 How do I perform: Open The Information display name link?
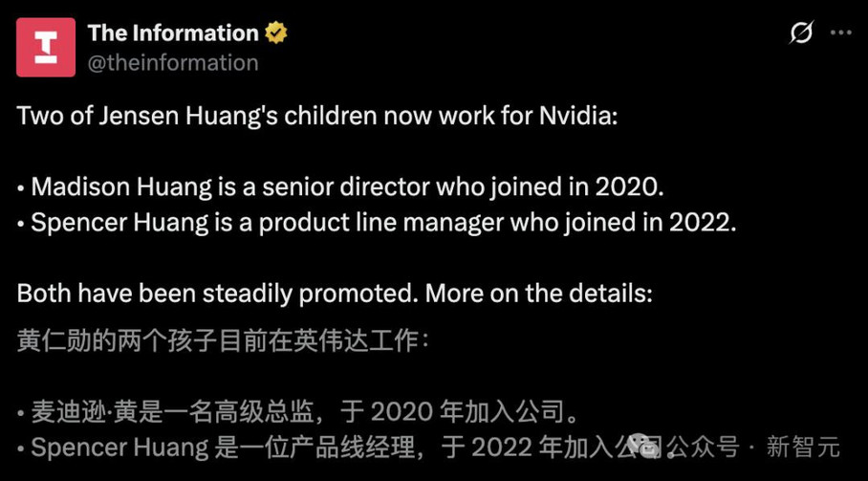tap(173, 33)
